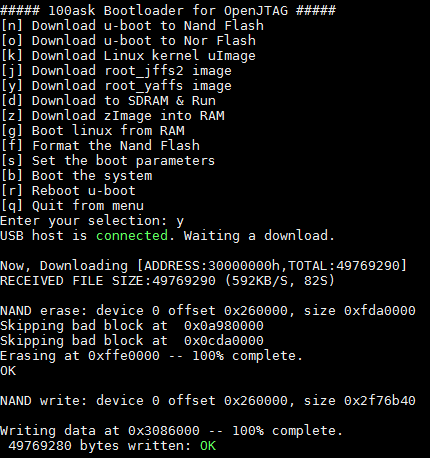Select the [r] Reboot u-boot line
The width and height of the screenshot is (430, 458).
click(68, 191)
